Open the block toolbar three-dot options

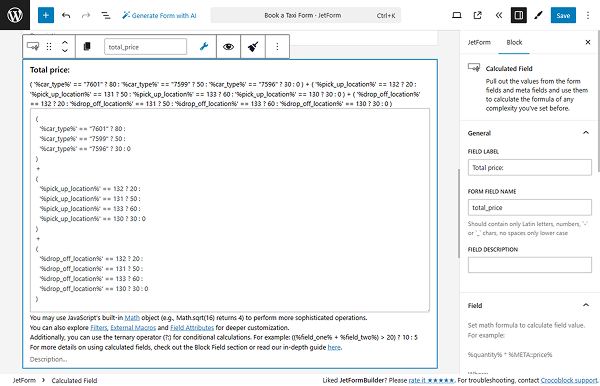coord(277,47)
